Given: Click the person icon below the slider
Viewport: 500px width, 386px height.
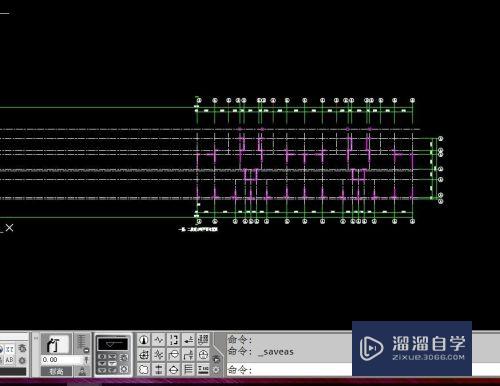Looking at the screenshot, I should [x=82, y=372].
